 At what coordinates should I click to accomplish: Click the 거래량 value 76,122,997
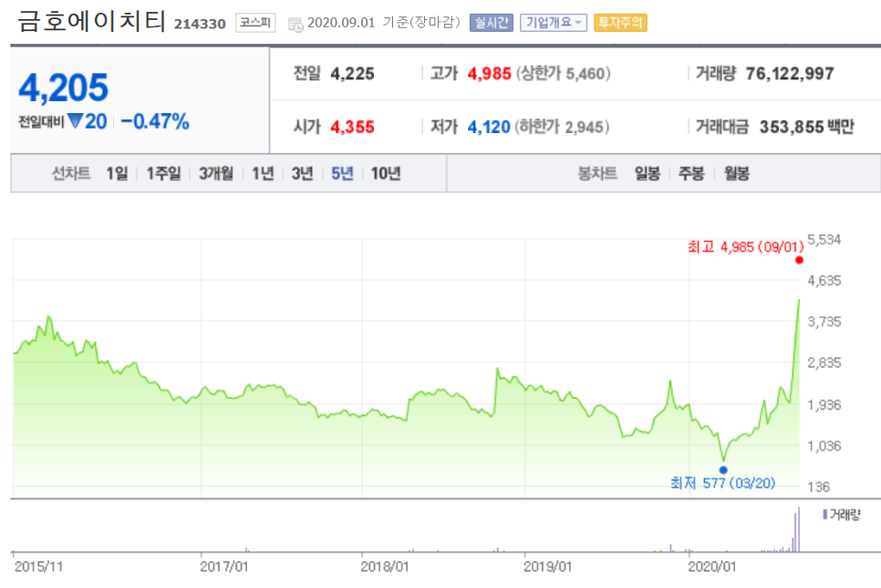pos(790,74)
